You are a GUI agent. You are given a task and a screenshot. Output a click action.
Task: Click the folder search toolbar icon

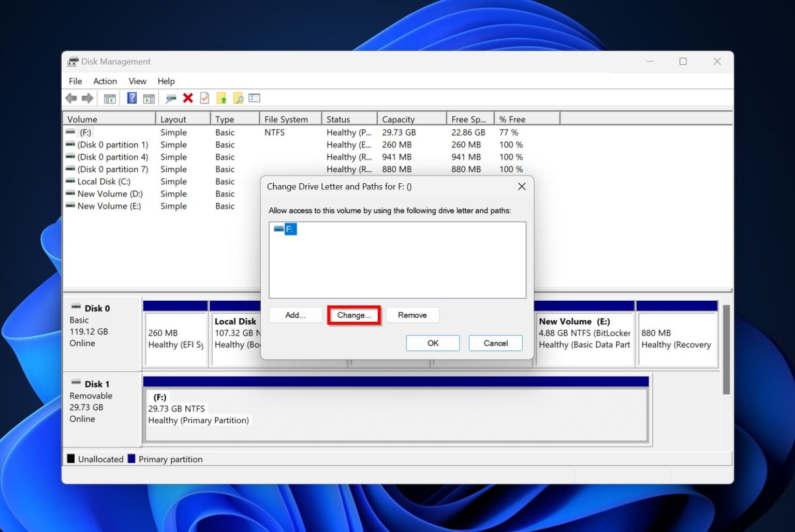(238, 98)
